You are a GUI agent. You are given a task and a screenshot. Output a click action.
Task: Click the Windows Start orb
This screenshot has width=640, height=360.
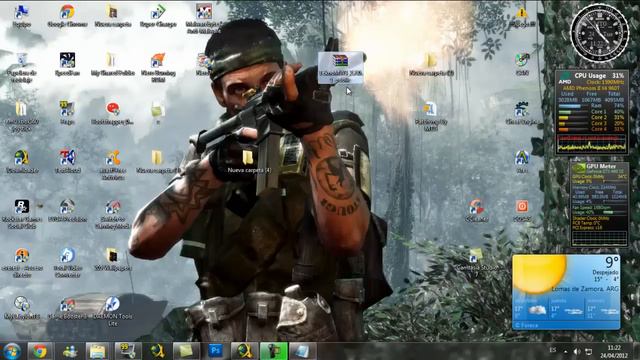tap(11, 351)
